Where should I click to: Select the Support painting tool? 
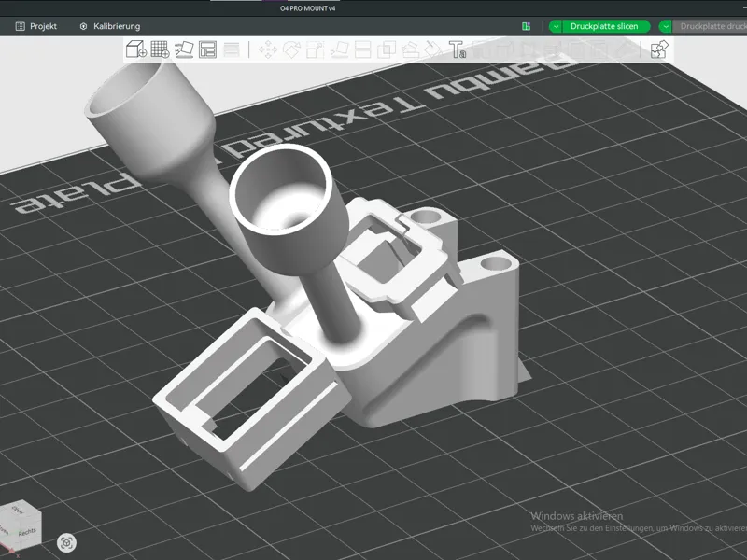[x=410, y=49]
